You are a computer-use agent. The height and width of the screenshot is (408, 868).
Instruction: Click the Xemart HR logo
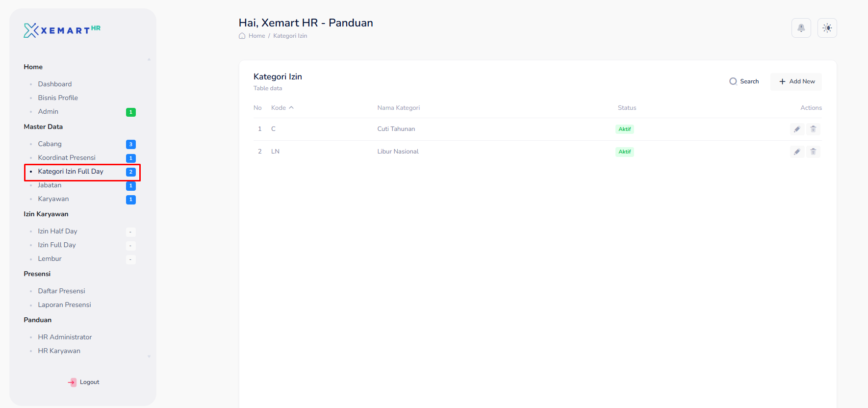tap(62, 30)
